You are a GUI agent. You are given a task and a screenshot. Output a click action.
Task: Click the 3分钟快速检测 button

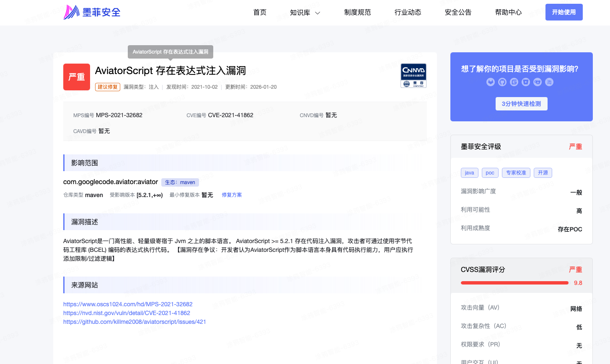522,104
